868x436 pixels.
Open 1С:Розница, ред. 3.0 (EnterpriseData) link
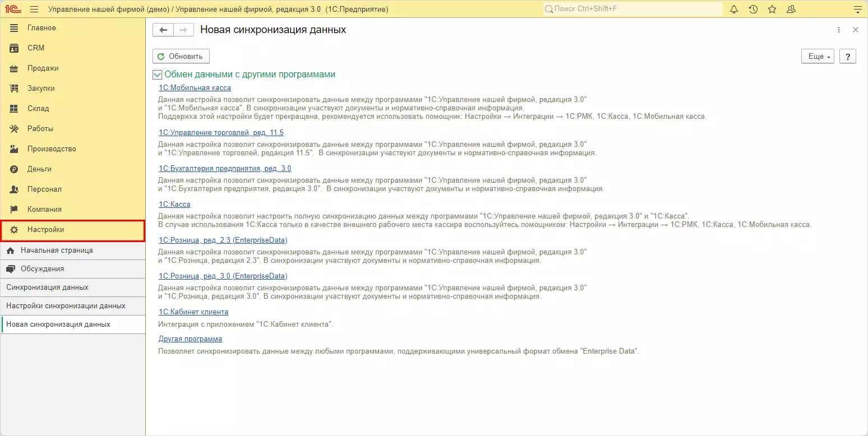point(223,276)
